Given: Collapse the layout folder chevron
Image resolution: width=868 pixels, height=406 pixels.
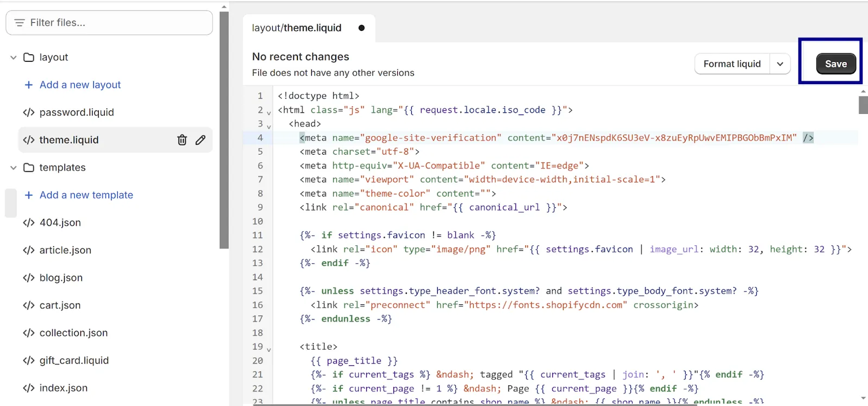Looking at the screenshot, I should tap(14, 58).
